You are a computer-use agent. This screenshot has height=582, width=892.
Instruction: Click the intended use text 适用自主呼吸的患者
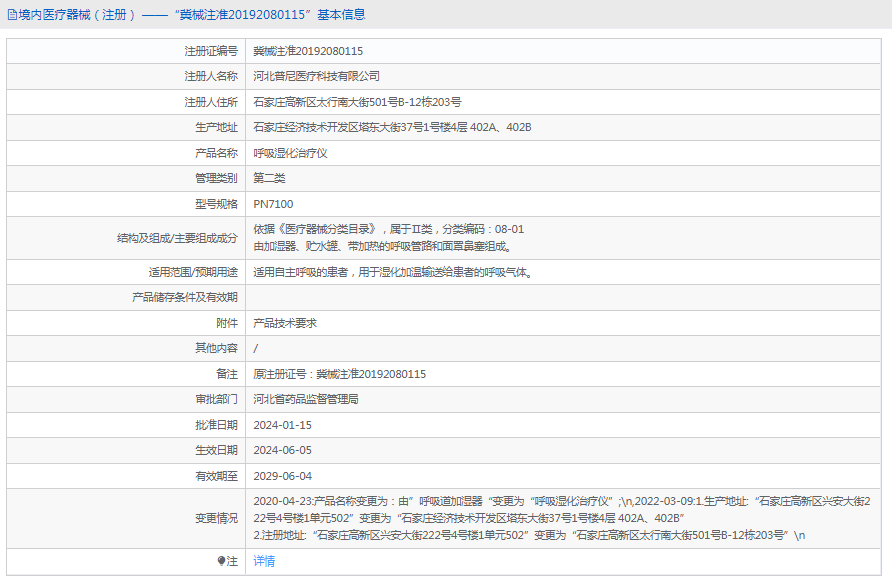pos(391,272)
